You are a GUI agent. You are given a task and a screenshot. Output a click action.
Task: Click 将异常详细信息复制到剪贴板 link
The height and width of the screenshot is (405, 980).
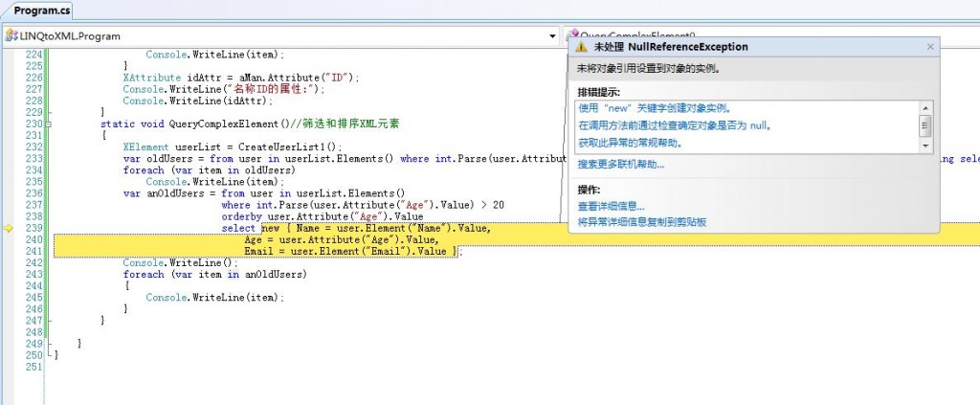tap(642, 222)
